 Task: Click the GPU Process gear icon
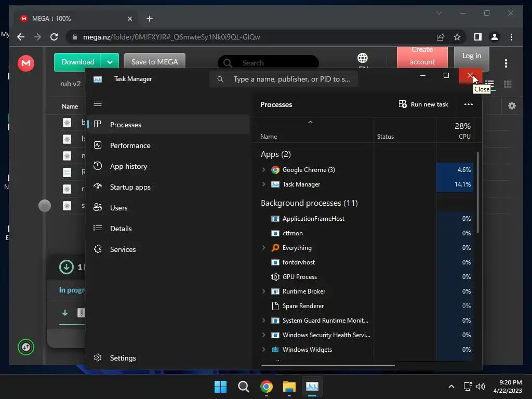(x=275, y=277)
